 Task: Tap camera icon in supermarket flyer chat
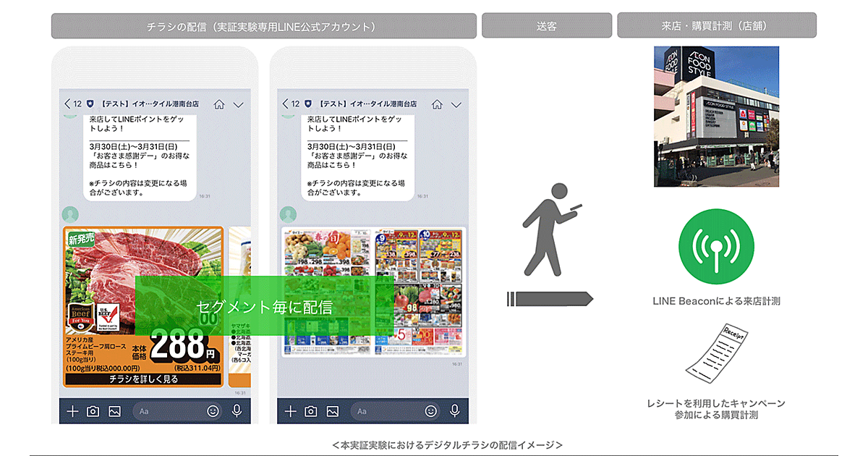tap(311, 411)
